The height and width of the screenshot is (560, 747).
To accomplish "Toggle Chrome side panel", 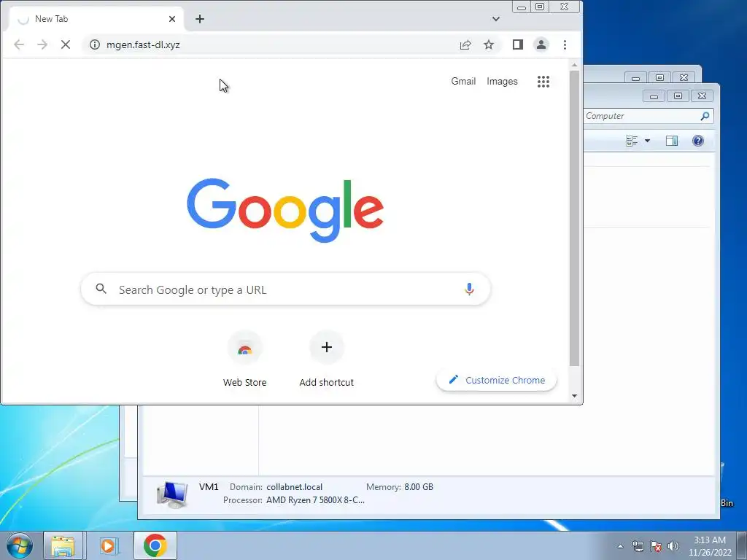I will point(518,44).
